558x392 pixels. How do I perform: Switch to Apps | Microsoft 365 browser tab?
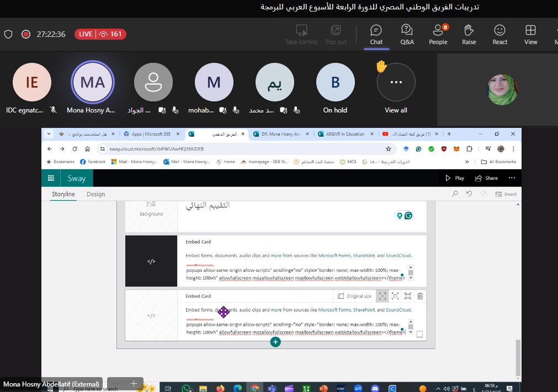pos(151,134)
